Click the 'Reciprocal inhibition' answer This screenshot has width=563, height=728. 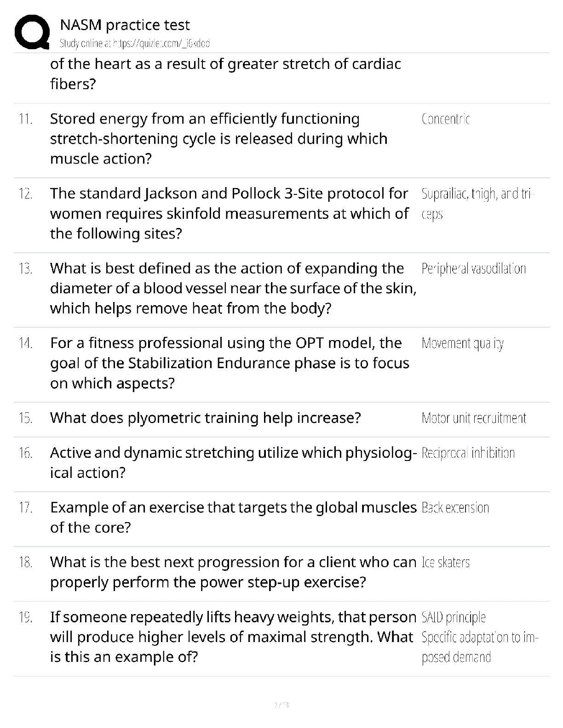click(x=468, y=453)
